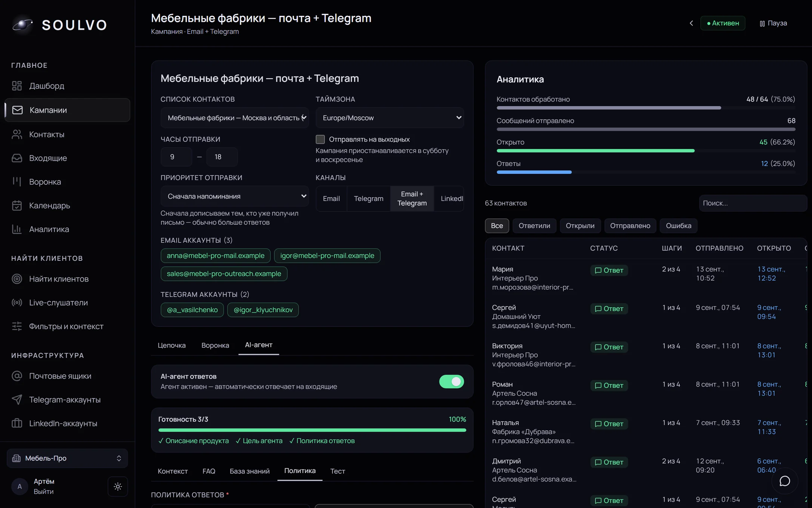Click the Воронка kanban icon

click(17, 182)
